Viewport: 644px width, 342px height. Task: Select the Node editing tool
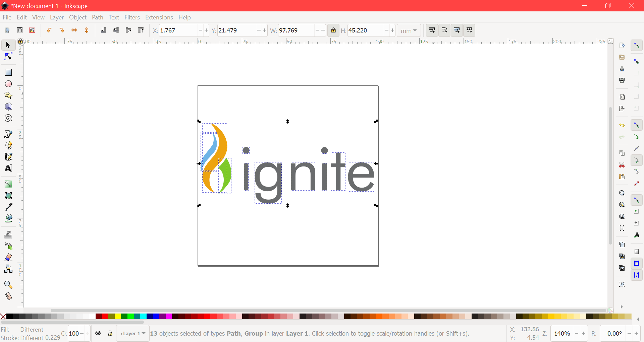(8, 57)
